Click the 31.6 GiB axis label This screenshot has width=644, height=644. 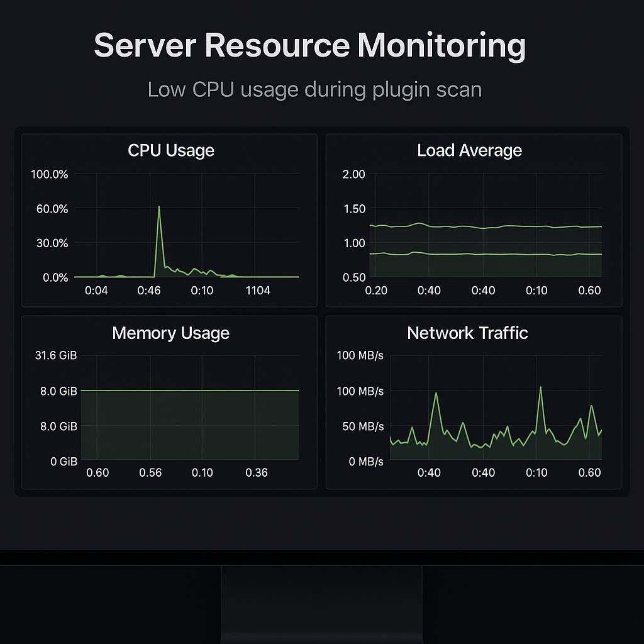tap(56, 356)
